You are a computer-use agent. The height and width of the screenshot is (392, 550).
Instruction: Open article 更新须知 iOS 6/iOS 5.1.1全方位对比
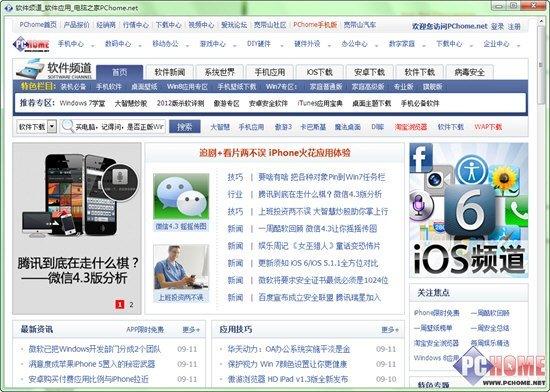coord(318,263)
